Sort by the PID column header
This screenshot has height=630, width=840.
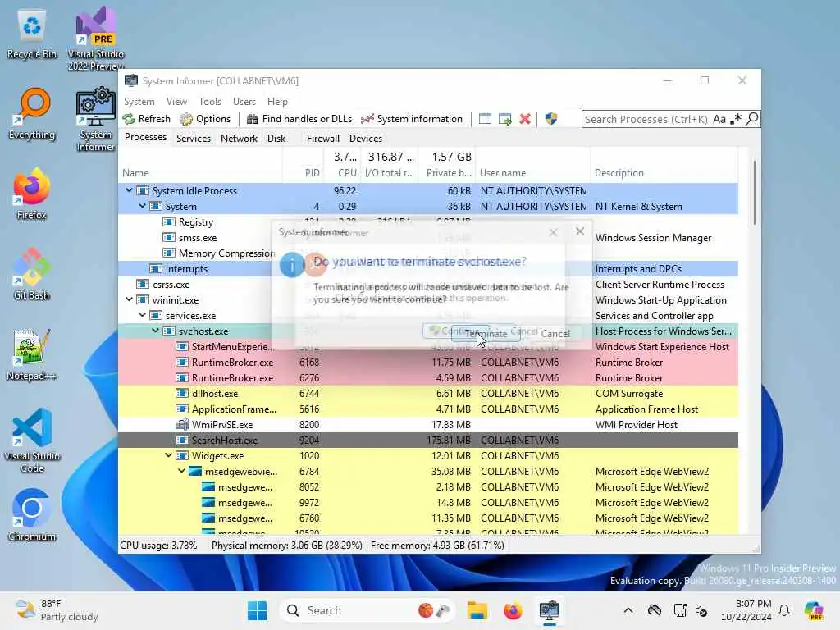click(x=304, y=165)
